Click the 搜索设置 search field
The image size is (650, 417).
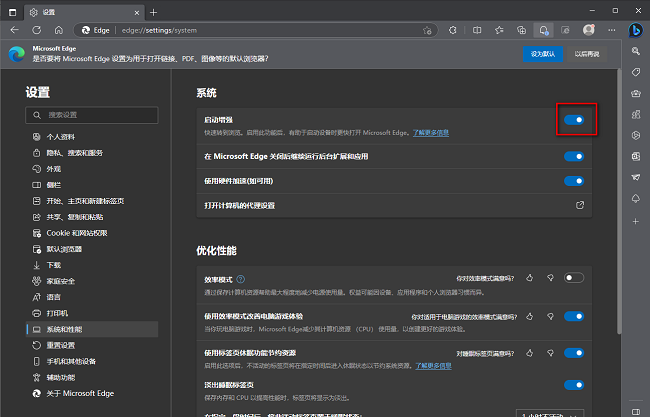[x=92, y=115]
